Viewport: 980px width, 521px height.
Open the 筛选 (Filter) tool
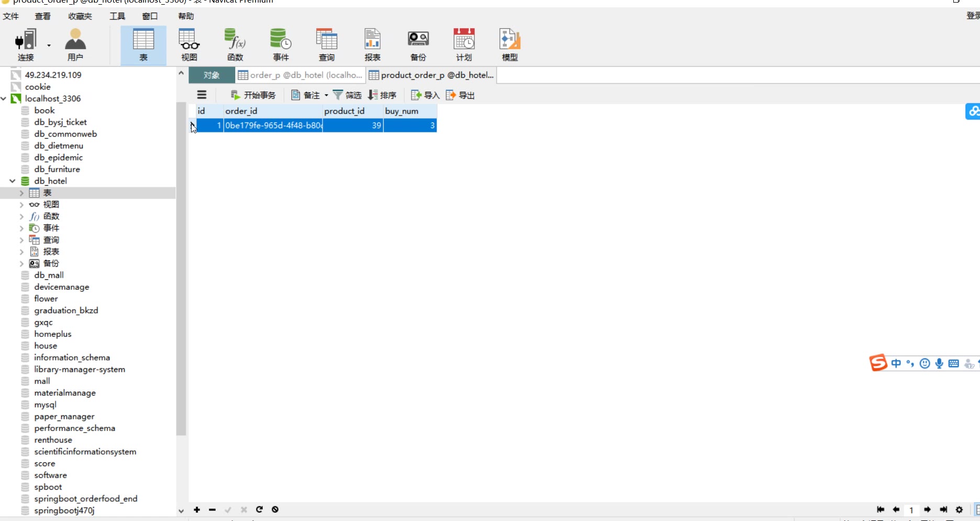pyautogui.click(x=347, y=95)
